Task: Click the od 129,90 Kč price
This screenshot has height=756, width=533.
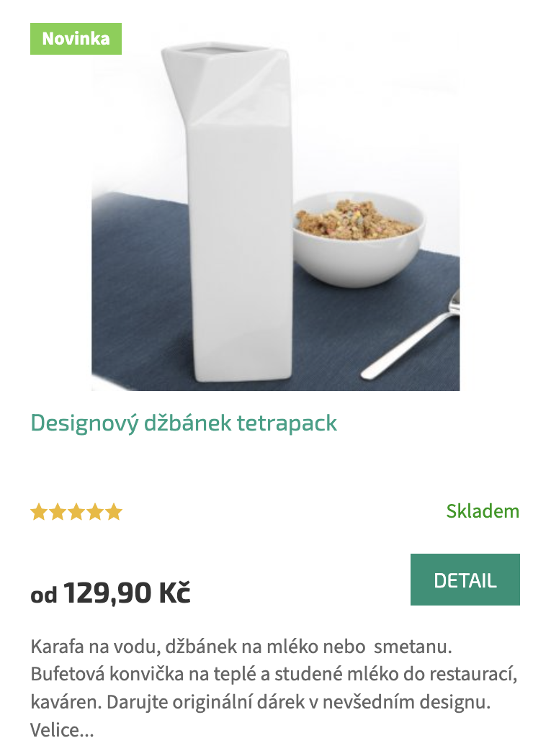Action: (110, 593)
